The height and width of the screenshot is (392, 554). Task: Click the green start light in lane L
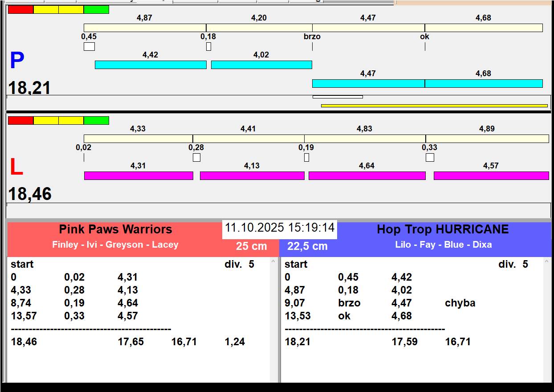pyautogui.click(x=96, y=120)
